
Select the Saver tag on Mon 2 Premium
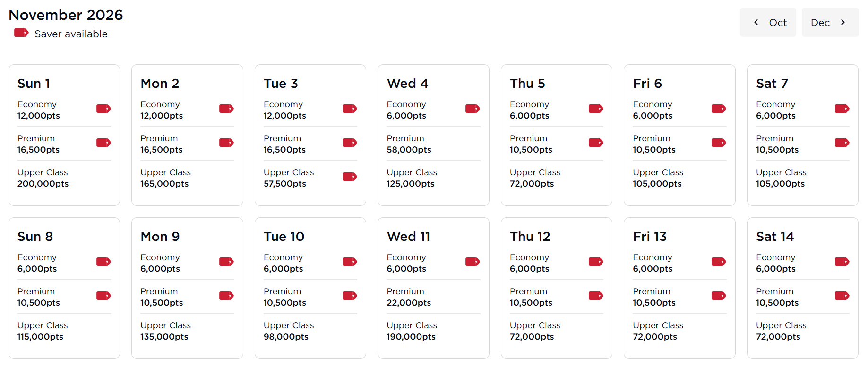pyautogui.click(x=226, y=143)
